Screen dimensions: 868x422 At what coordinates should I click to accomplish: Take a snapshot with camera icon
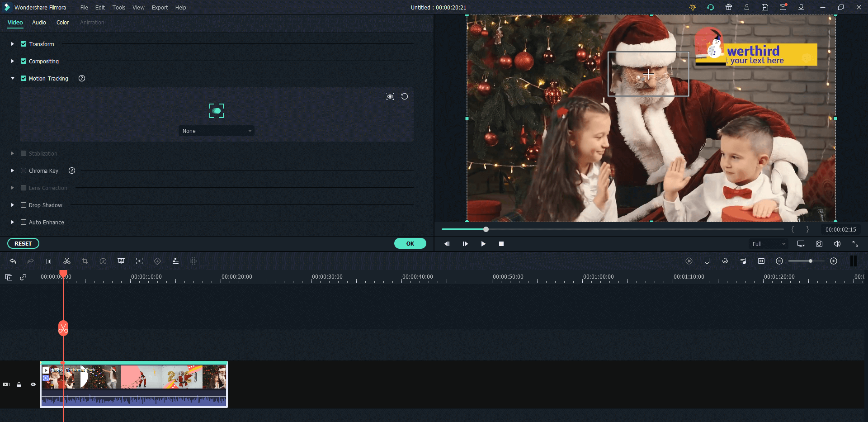click(819, 244)
